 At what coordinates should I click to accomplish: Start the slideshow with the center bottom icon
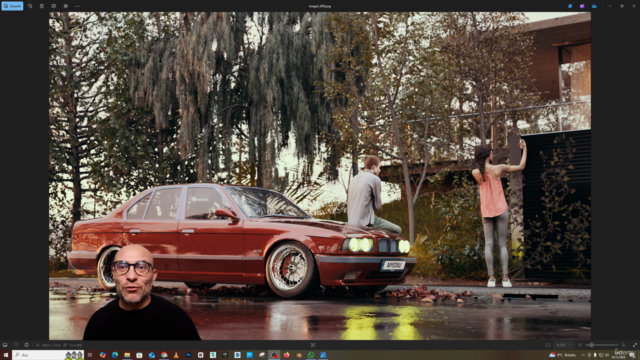(313, 345)
